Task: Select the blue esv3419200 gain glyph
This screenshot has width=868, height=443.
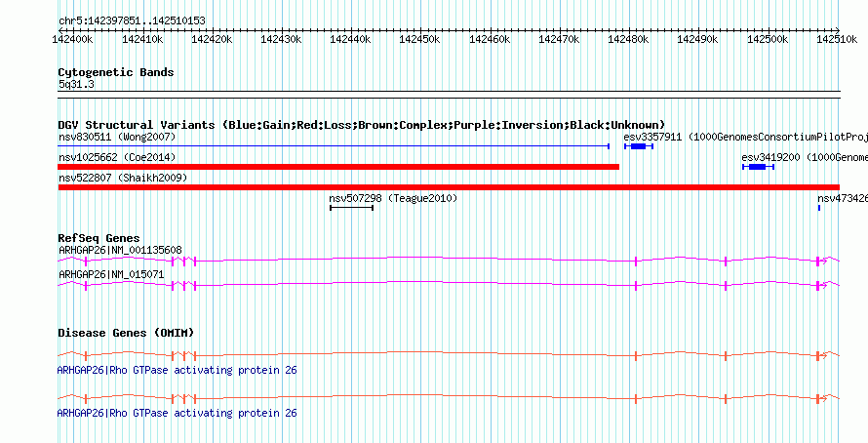Action: point(758,167)
